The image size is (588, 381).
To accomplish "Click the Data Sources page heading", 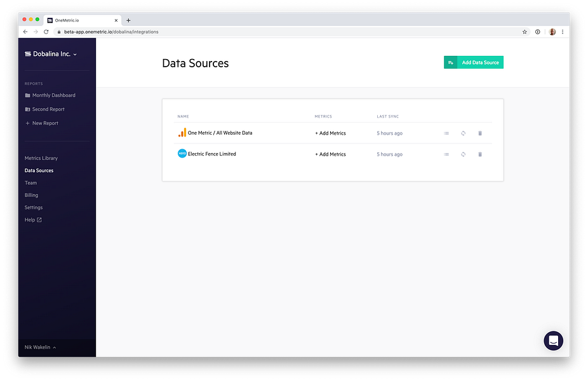I will (x=196, y=63).
